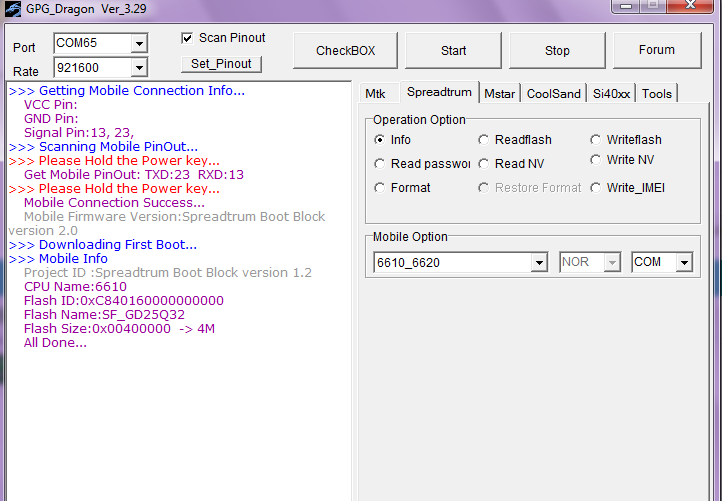The width and height of the screenshot is (722, 501).
Task: Choose the Read password option
Action: (379, 163)
